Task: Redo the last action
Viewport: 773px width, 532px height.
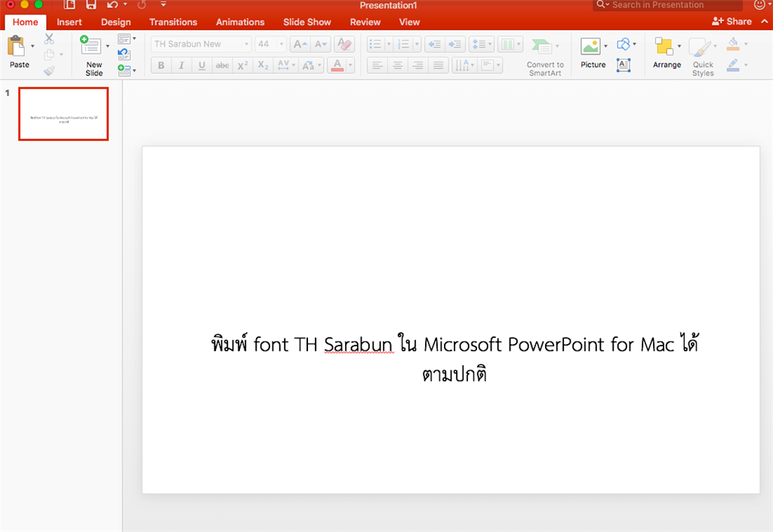Action: (142, 5)
